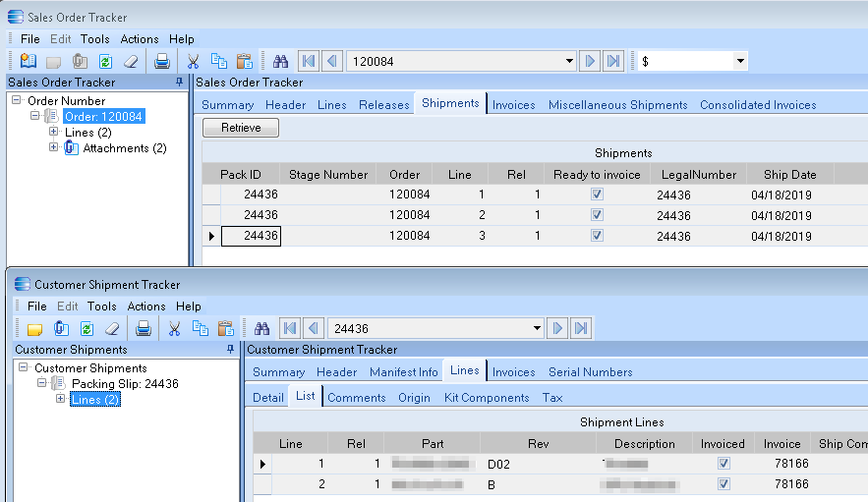This screenshot has height=502, width=868.
Task: Go to last record in Sales Order Tracker
Action: [x=613, y=61]
